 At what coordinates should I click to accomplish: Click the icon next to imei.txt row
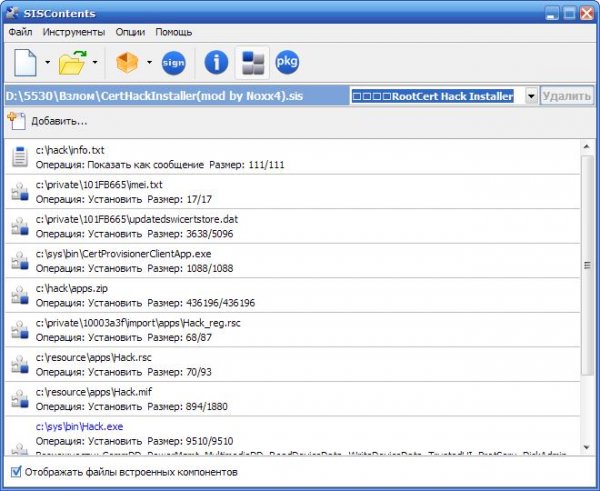click(x=20, y=191)
